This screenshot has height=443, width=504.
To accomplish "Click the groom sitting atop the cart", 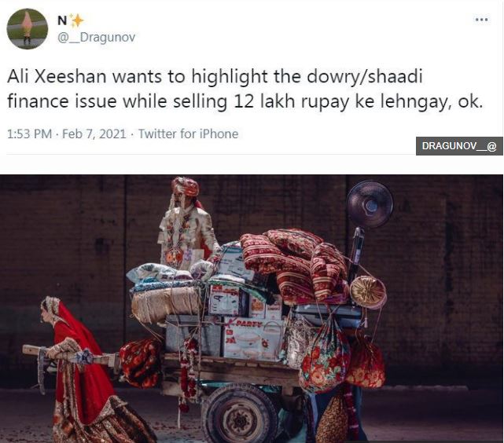I will (x=188, y=224).
